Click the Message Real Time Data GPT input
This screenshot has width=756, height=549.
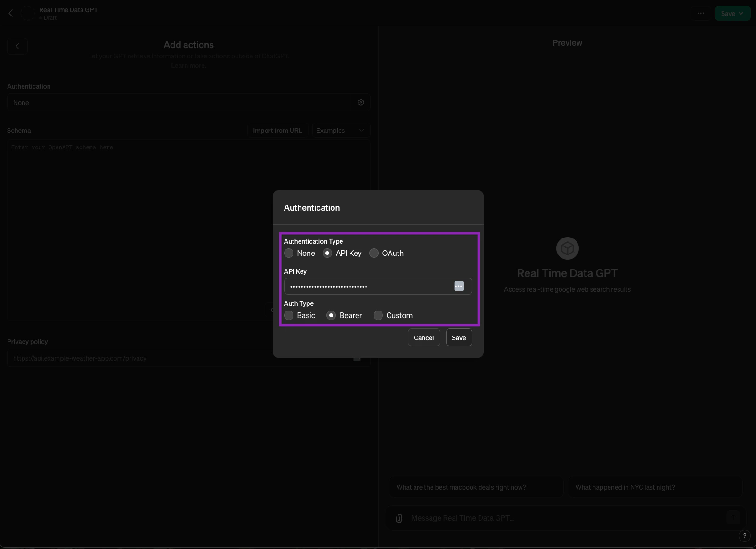[x=565, y=518]
